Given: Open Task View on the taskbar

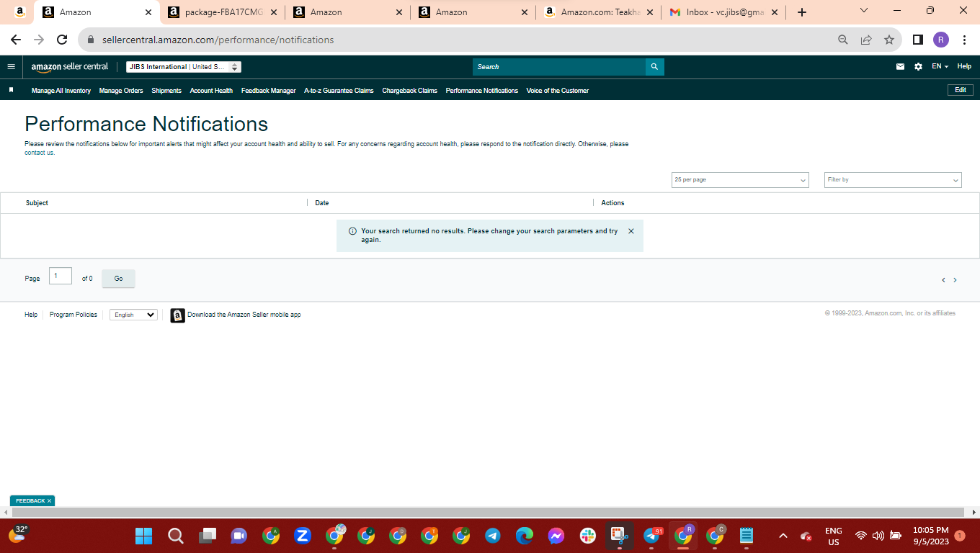Looking at the screenshot, I should click(208, 536).
